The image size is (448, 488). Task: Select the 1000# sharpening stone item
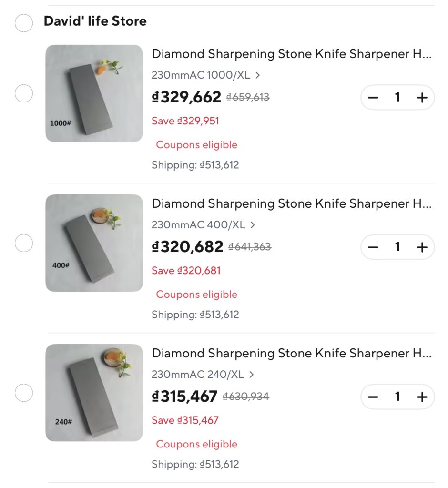coord(24,93)
